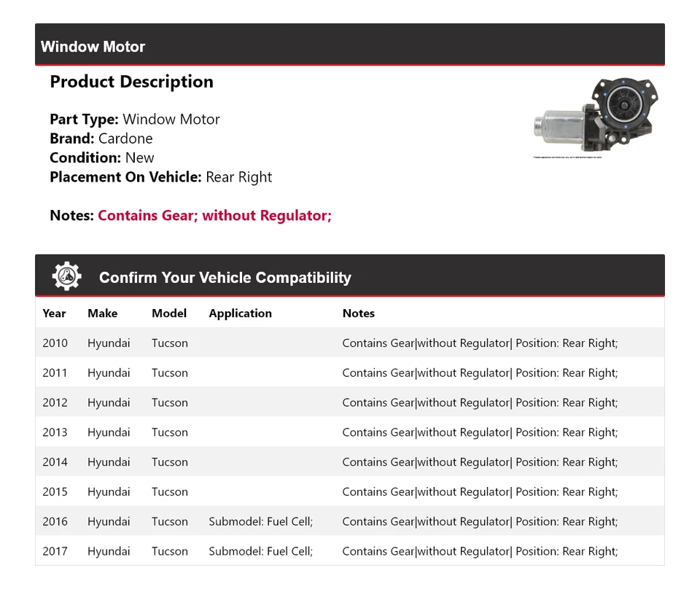This screenshot has height=589, width=700.
Task: Click 2017 Submodel: Fuel Cell cell
Action: pyautogui.click(x=260, y=552)
